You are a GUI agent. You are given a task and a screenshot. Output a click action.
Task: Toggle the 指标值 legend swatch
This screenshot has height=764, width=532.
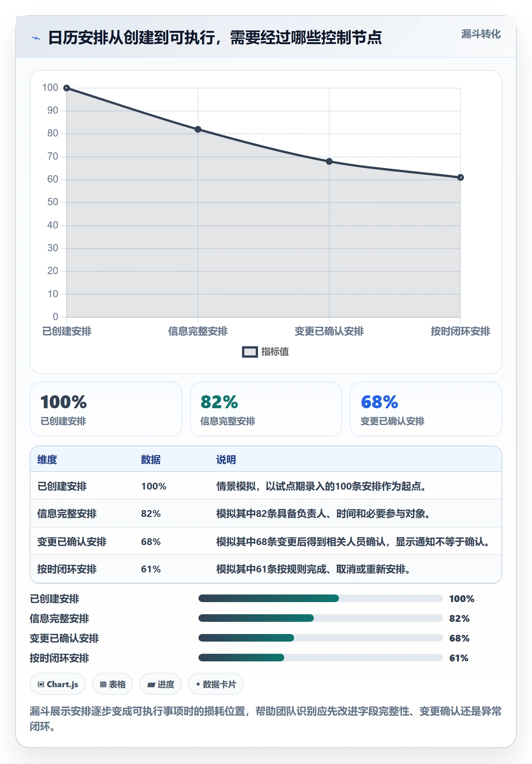click(250, 352)
